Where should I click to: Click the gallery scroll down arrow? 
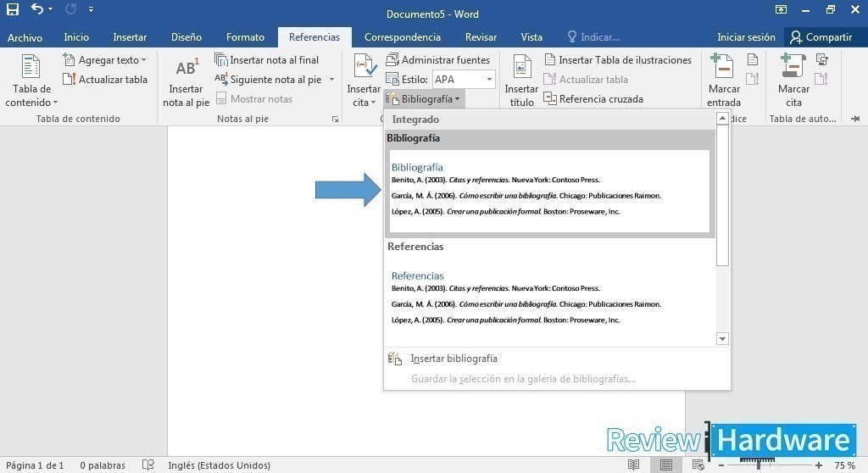722,338
